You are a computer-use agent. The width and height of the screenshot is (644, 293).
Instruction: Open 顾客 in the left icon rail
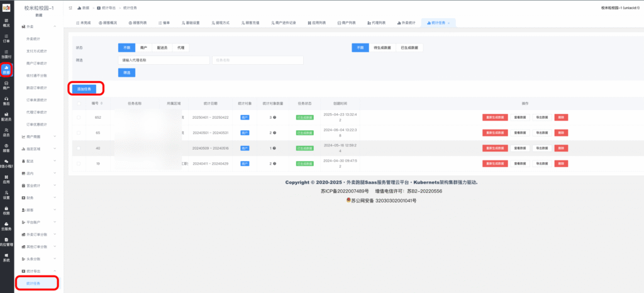pyautogui.click(x=6, y=148)
